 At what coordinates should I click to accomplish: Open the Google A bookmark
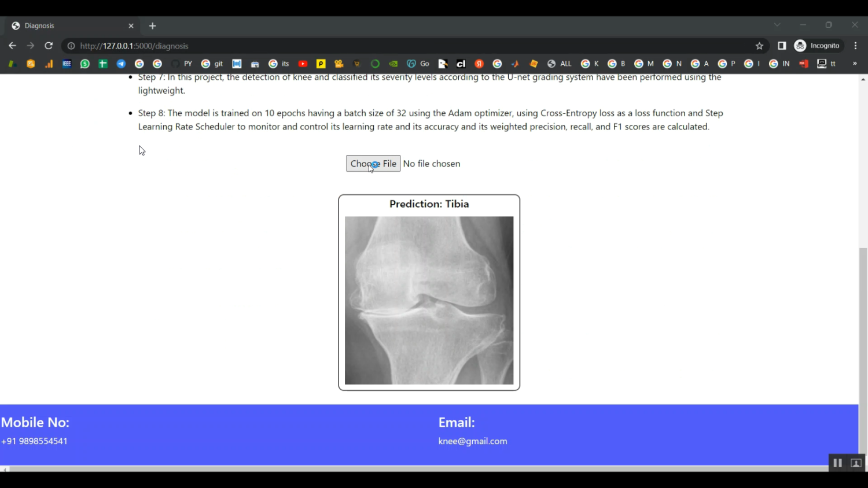[700, 64]
